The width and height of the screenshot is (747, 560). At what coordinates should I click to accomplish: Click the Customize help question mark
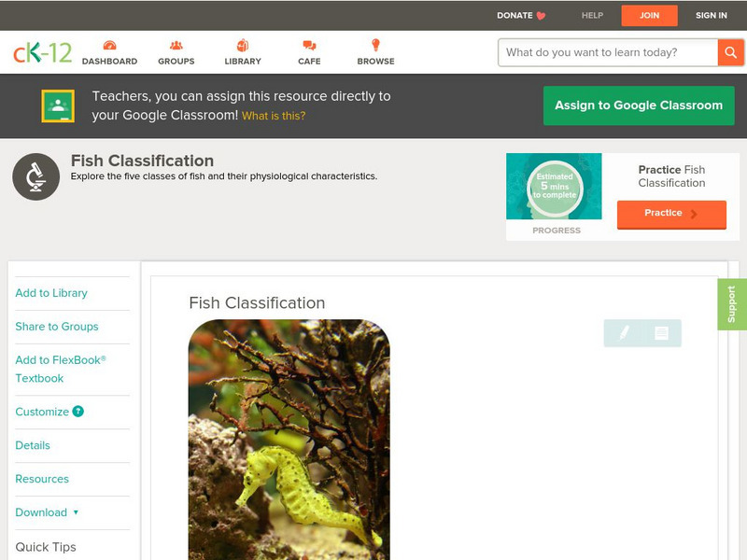point(78,412)
